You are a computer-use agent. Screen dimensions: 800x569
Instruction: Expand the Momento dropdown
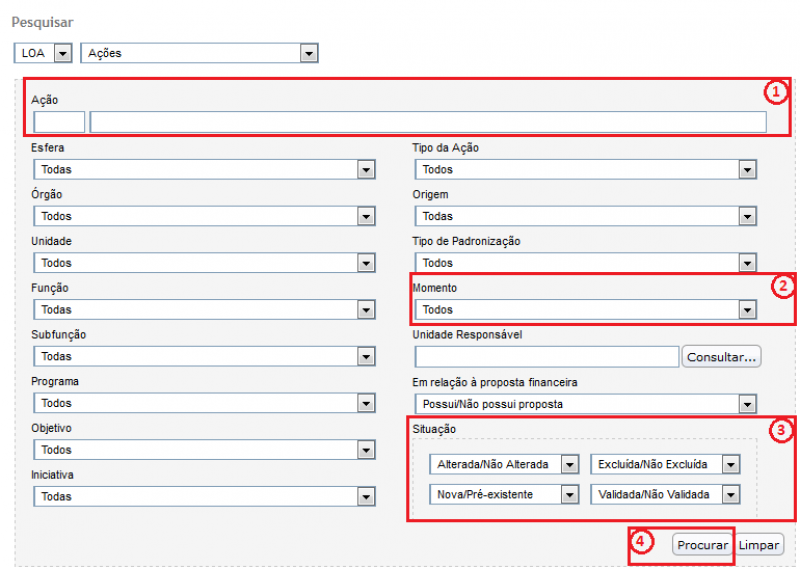click(x=585, y=310)
